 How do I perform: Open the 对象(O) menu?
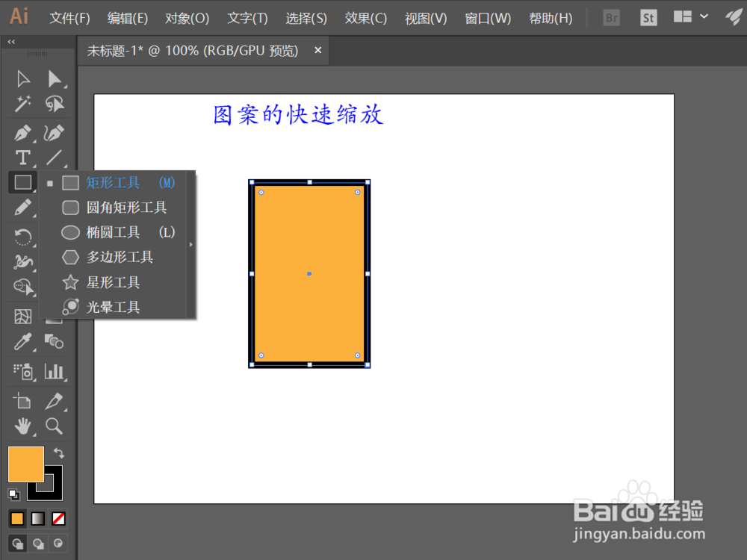[187, 18]
